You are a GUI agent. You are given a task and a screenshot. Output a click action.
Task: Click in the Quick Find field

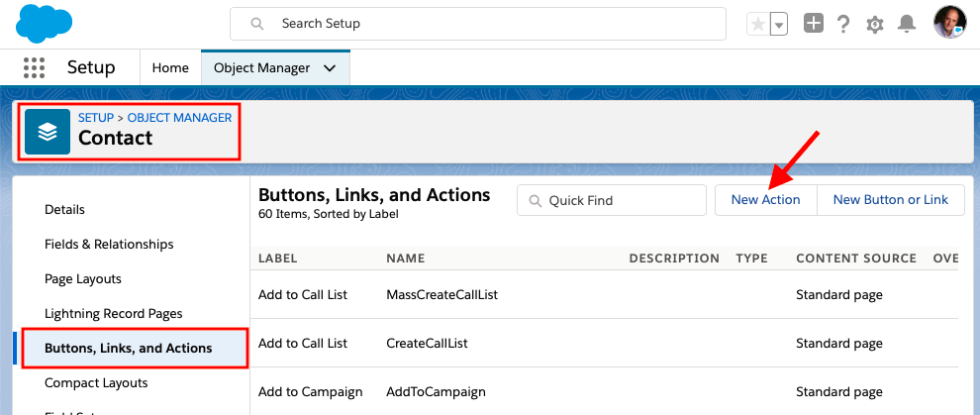tap(611, 200)
